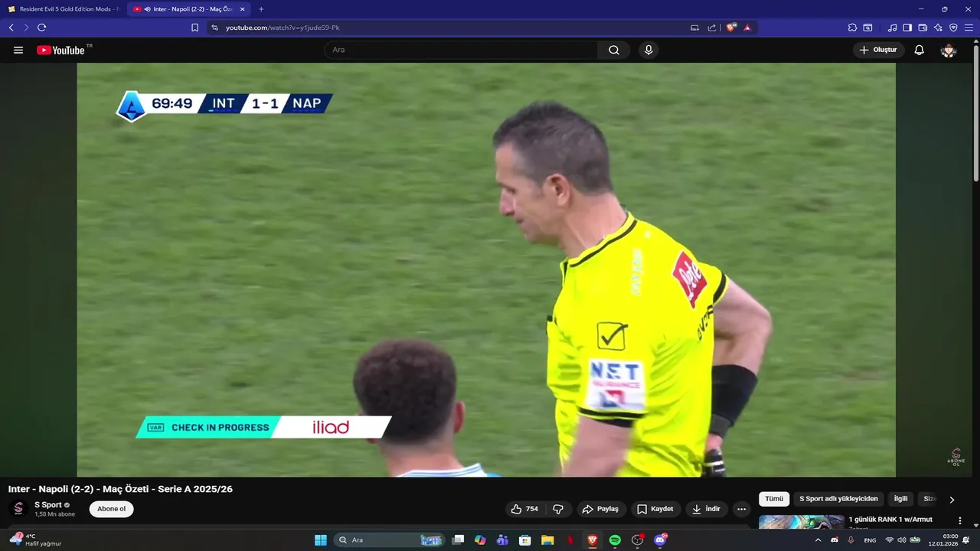Viewport: 980px width, 551px height.
Task: Open the Brave VPN shield icon
Action: 953,28
